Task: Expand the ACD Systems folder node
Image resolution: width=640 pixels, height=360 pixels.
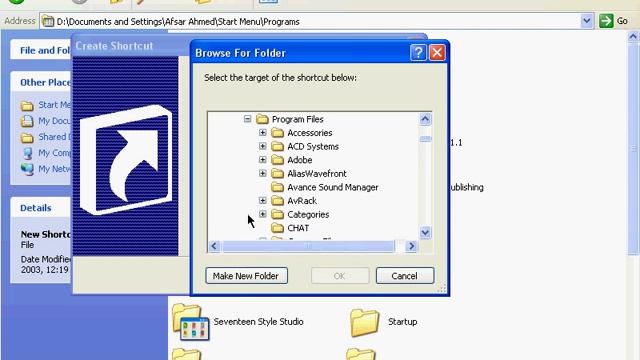Action: [262, 146]
